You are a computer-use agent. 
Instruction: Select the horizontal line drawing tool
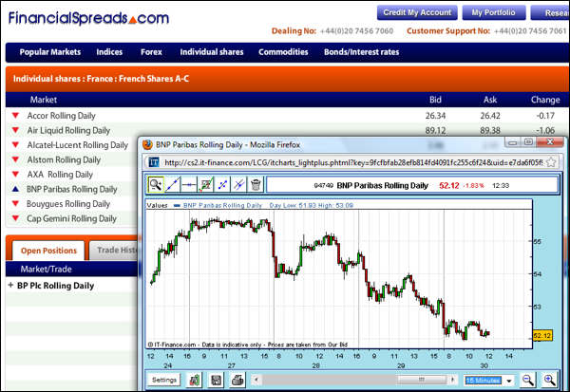point(189,184)
